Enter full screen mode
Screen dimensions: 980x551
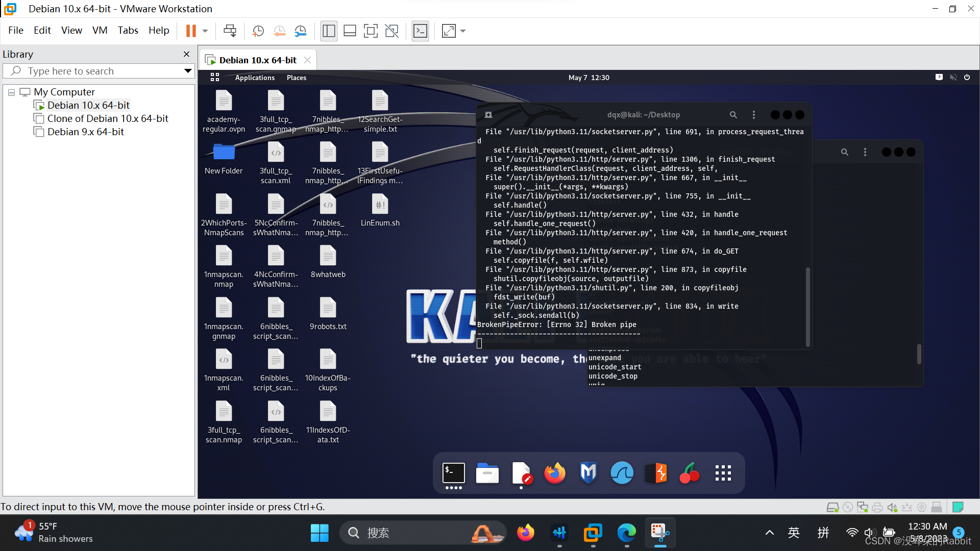tap(371, 31)
